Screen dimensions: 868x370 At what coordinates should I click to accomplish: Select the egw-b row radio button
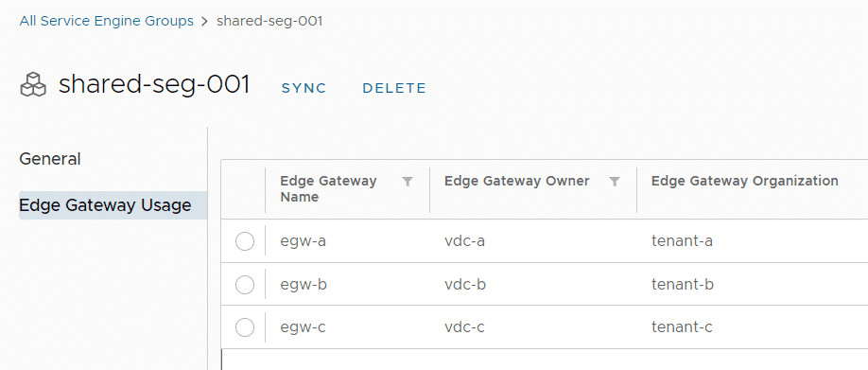245,285
